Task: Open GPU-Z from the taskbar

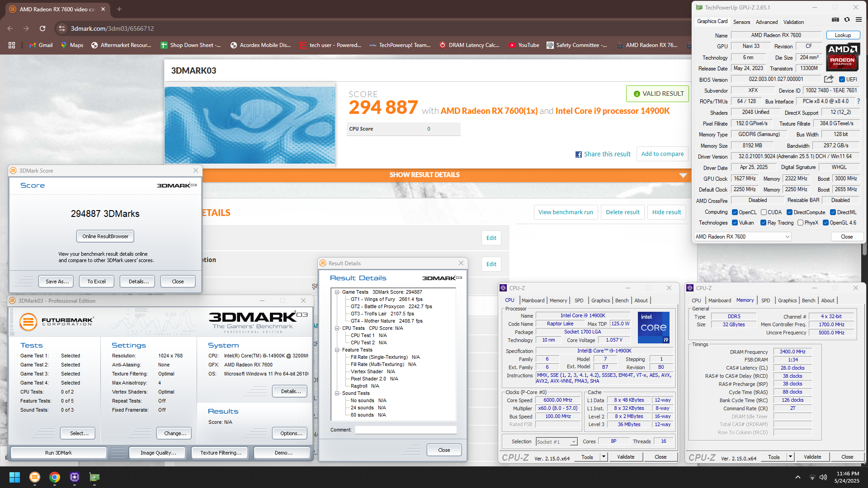Action: tap(94, 477)
